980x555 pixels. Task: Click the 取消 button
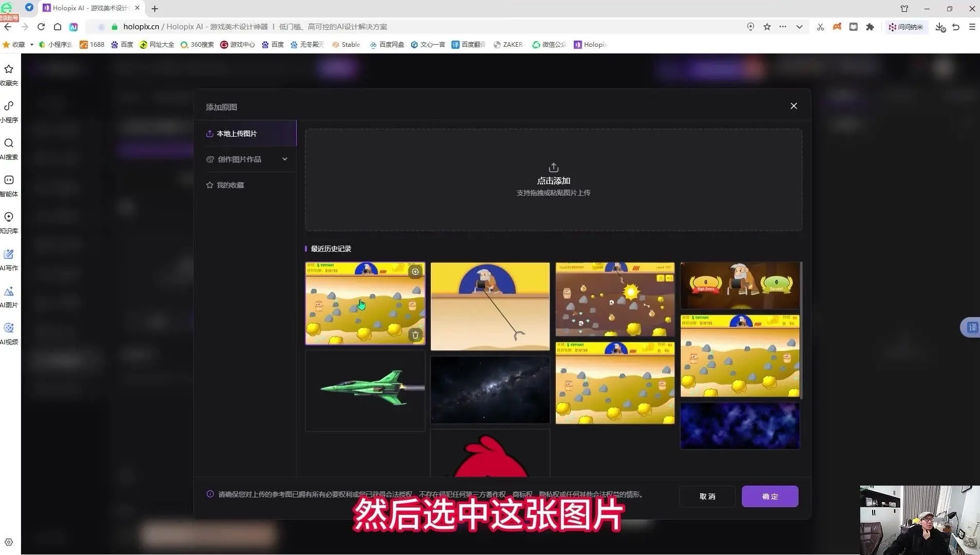(x=707, y=496)
